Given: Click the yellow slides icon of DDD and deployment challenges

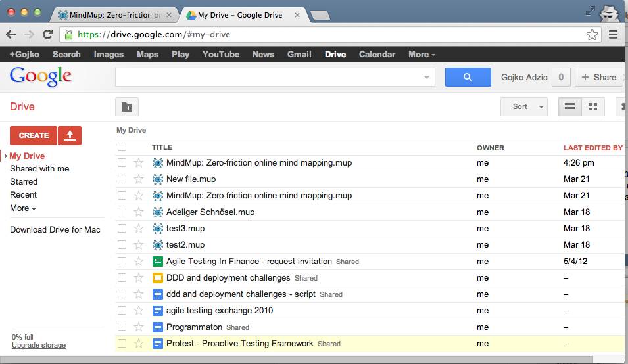Looking at the screenshot, I should point(158,278).
